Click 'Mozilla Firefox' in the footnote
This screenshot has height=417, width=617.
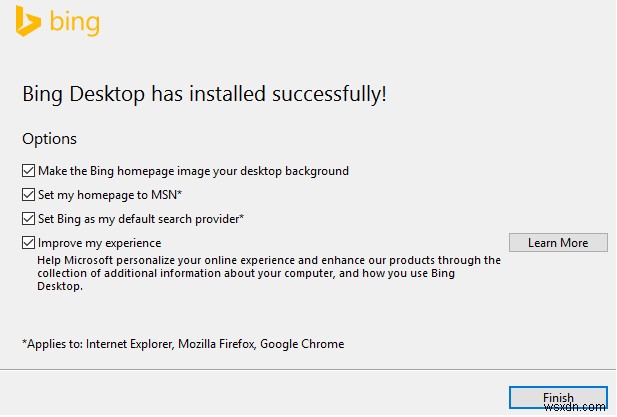[214, 344]
